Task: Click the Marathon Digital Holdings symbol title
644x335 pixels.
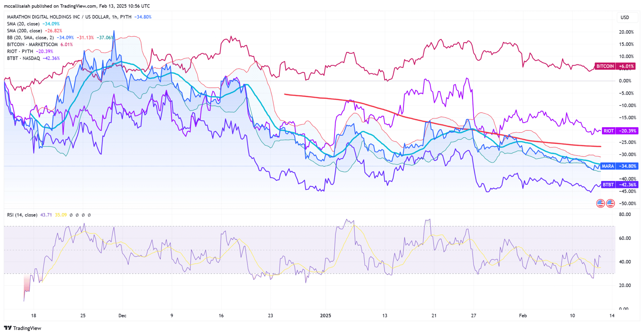Action: [69, 17]
